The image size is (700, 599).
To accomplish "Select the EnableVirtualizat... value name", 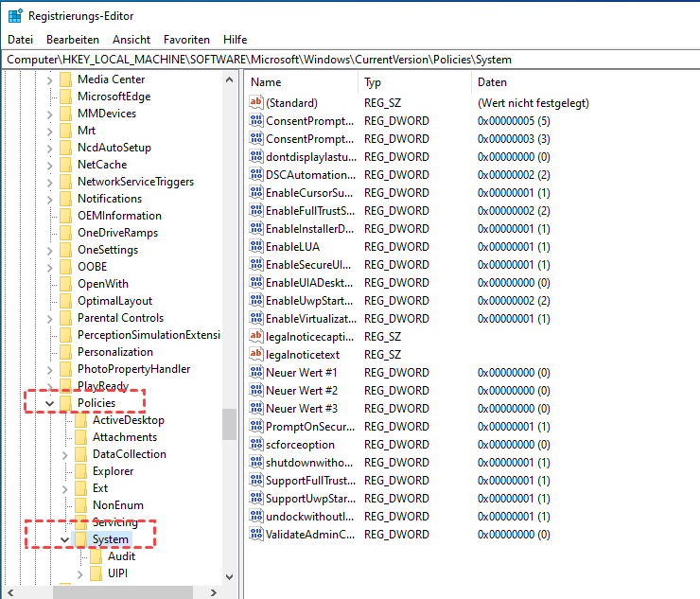I will click(311, 319).
